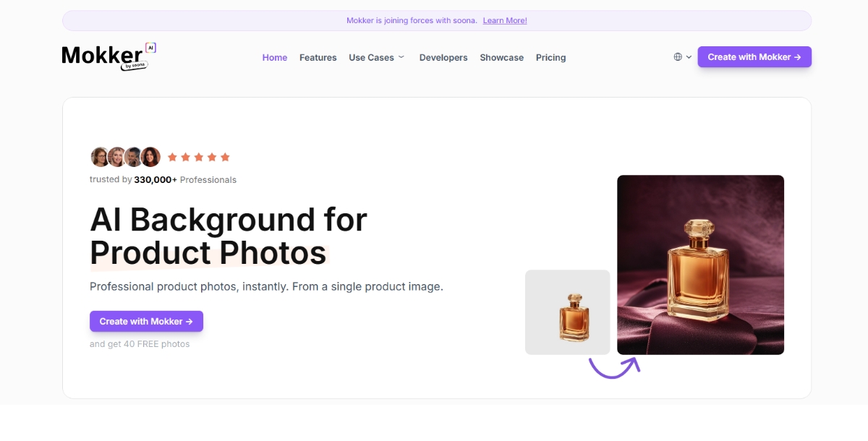Click the last star in the rating row
Viewport: 868px width, 441px height.
(226, 156)
